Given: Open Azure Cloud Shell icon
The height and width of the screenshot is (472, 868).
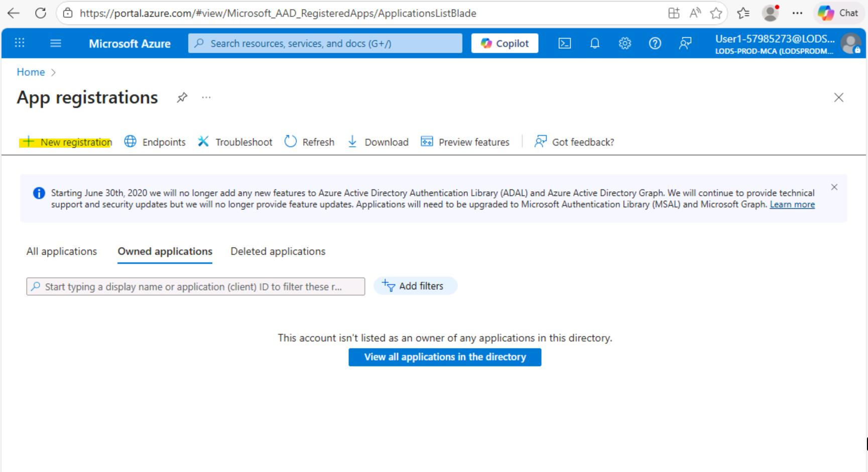Looking at the screenshot, I should click(x=564, y=44).
